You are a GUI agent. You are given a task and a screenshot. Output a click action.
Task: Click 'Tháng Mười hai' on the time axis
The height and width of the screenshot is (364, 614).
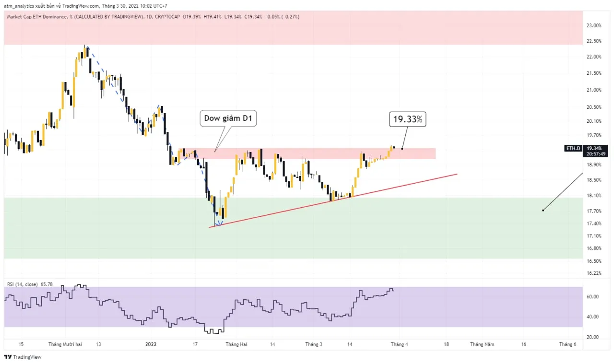65,344
